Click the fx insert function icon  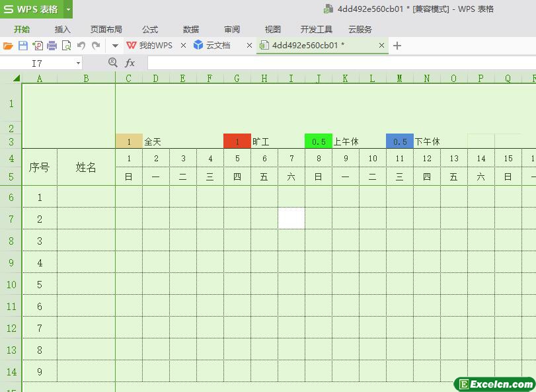pyautogui.click(x=130, y=63)
